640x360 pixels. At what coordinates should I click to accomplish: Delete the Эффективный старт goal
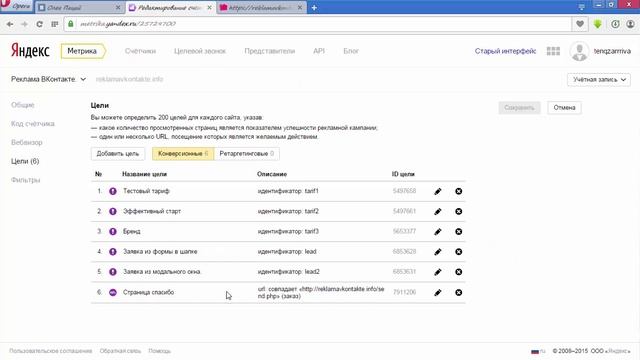coord(459,211)
